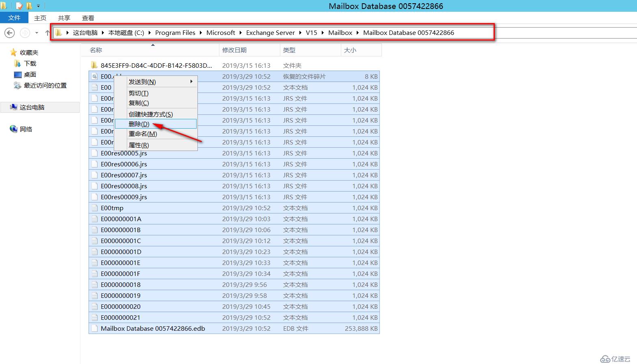Choose 重命名(M) in context menu
This screenshot has height=364, width=637.
[x=156, y=134]
